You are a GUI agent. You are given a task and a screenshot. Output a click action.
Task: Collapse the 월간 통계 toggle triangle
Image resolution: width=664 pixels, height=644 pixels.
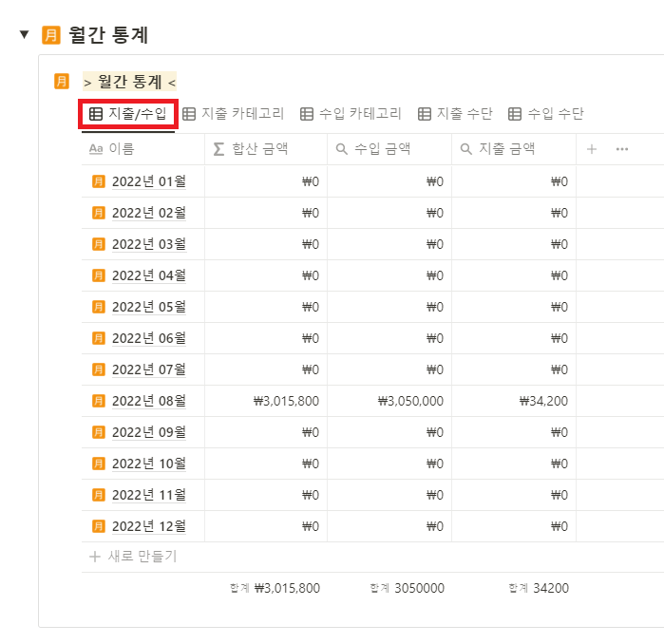(24, 34)
